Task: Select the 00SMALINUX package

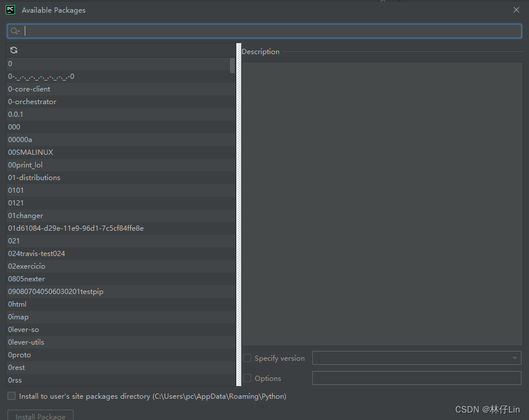Action: pos(121,152)
